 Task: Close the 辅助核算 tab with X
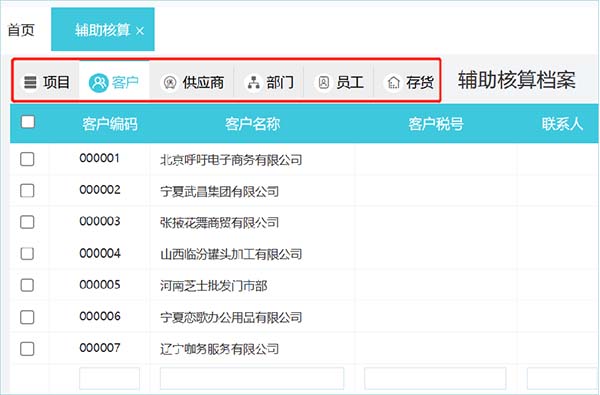tap(140, 31)
